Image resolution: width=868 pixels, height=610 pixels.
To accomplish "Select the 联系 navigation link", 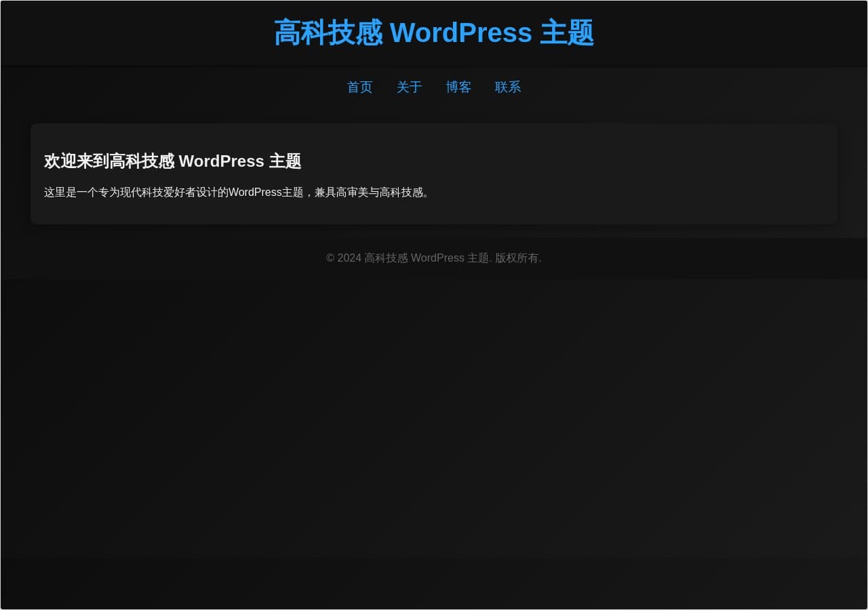I will click(508, 87).
